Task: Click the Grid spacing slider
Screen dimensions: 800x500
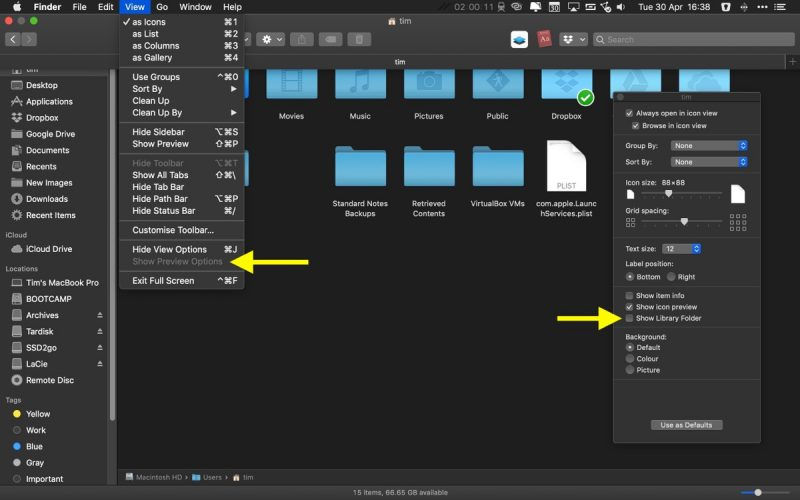Action: point(682,221)
